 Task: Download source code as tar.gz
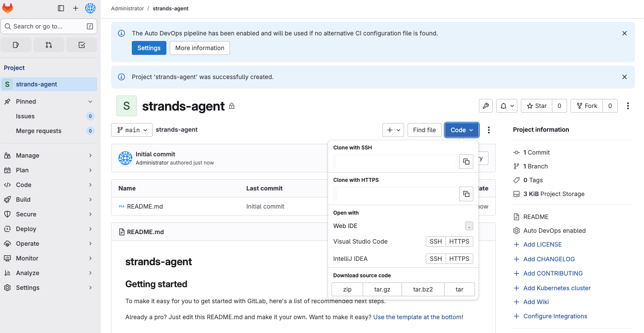coord(382,289)
